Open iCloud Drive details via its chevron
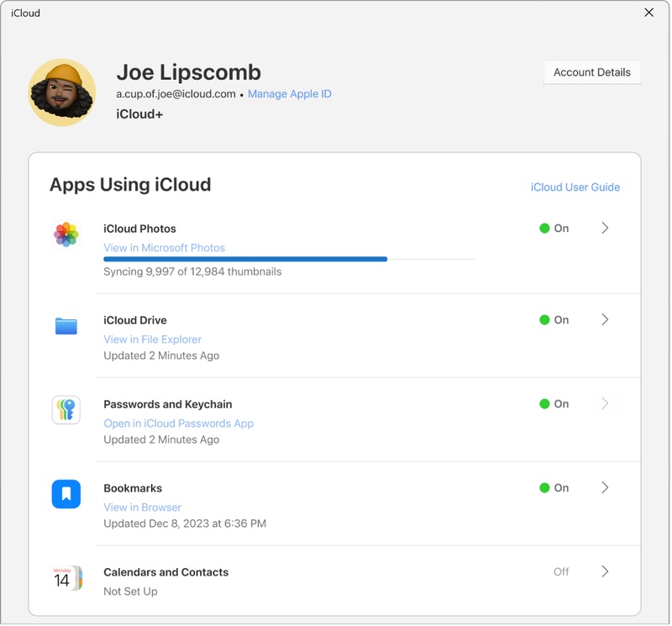The height and width of the screenshot is (626, 672). point(605,319)
